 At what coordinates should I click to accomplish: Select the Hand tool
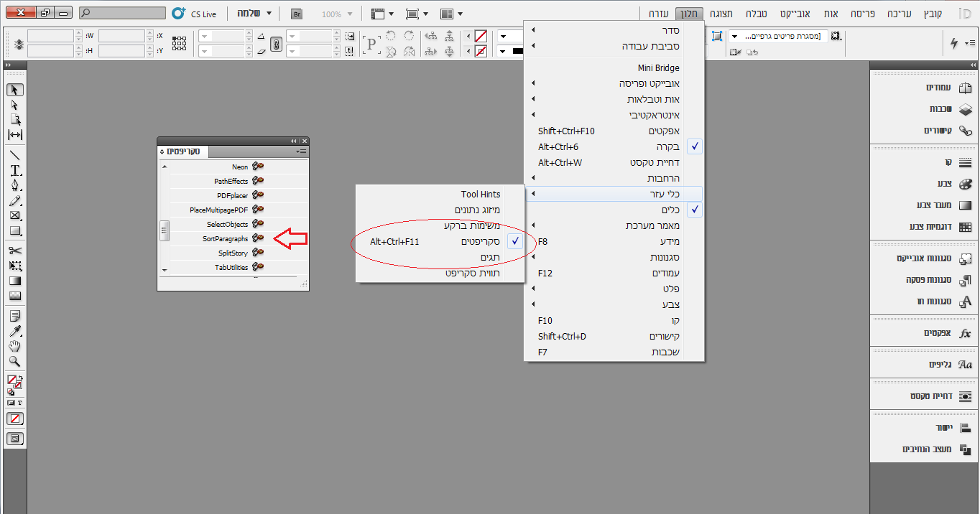pos(15,346)
